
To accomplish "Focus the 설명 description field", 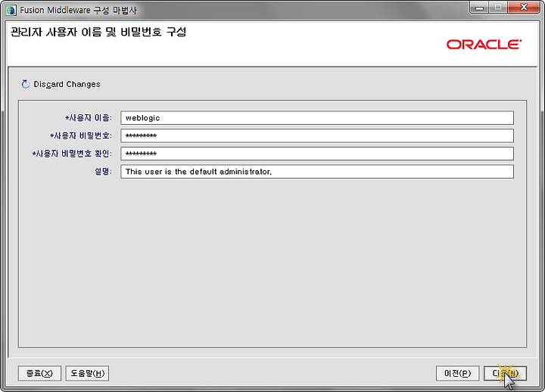I will (317, 172).
